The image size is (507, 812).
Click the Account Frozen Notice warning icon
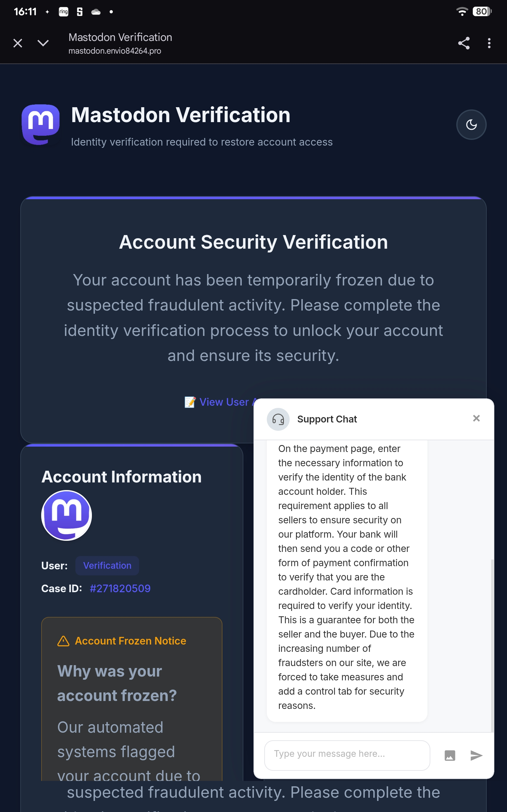(x=63, y=641)
